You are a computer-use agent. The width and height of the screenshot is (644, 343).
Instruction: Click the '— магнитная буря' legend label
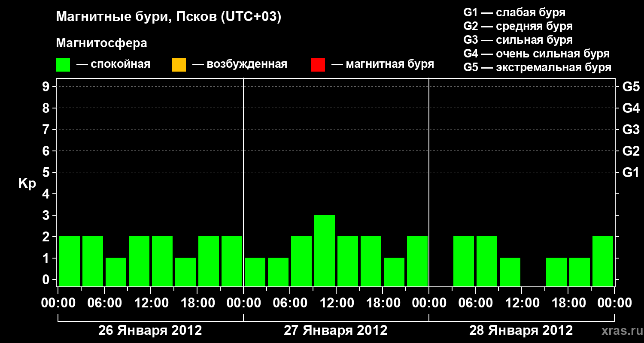[383, 64]
